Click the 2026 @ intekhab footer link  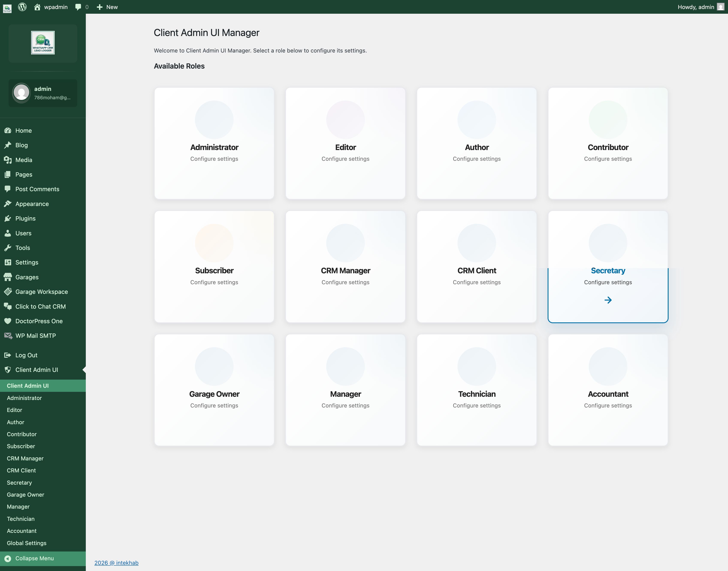coord(116,563)
